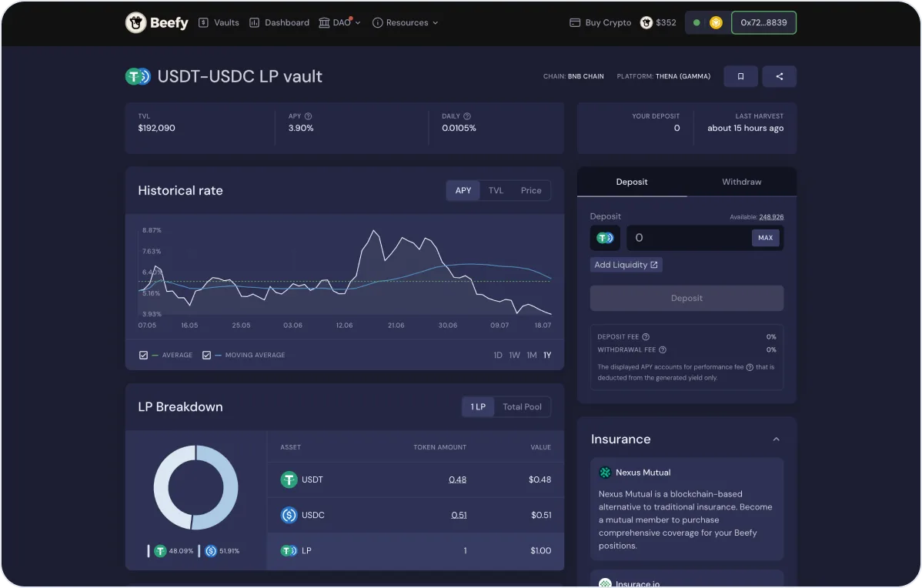Click the USDT 48.09% legend icon

(160, 551)
